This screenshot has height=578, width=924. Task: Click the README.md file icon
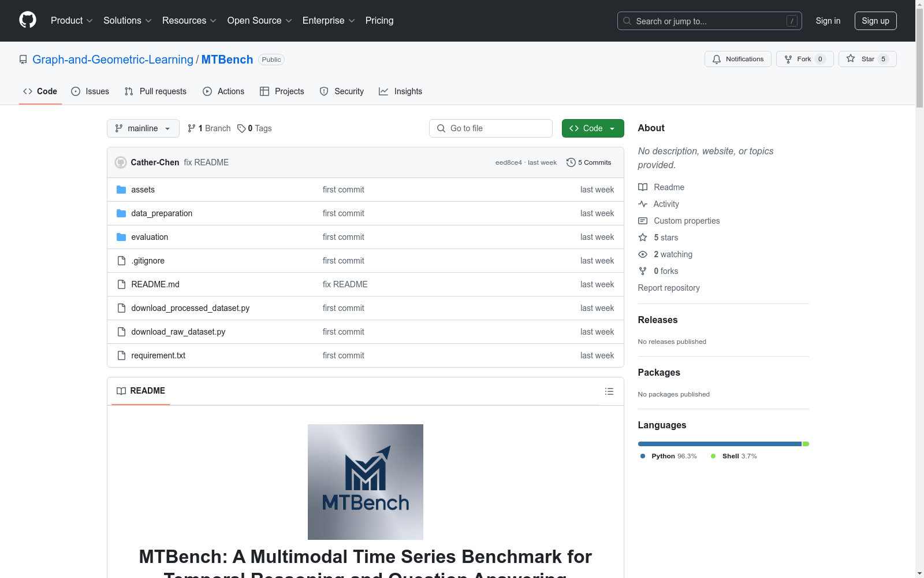pos(121,284)
